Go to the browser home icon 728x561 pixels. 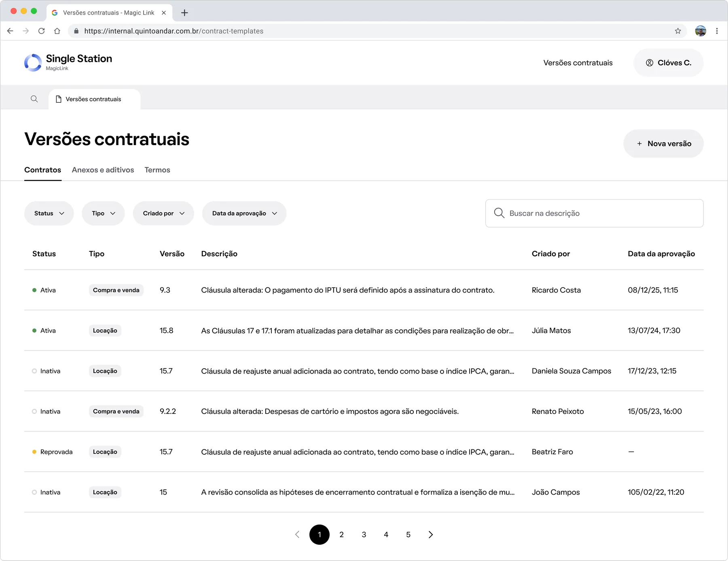click(x=57, y=31)
